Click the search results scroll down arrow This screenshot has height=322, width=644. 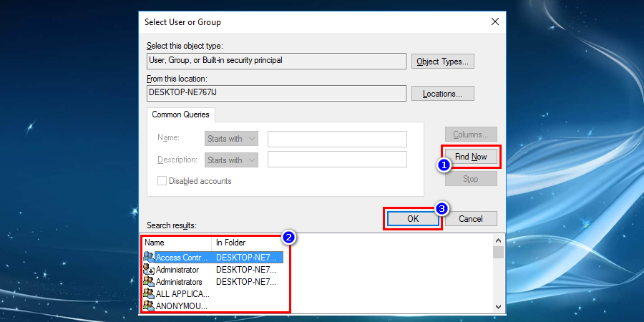click(x=498, y=306)
